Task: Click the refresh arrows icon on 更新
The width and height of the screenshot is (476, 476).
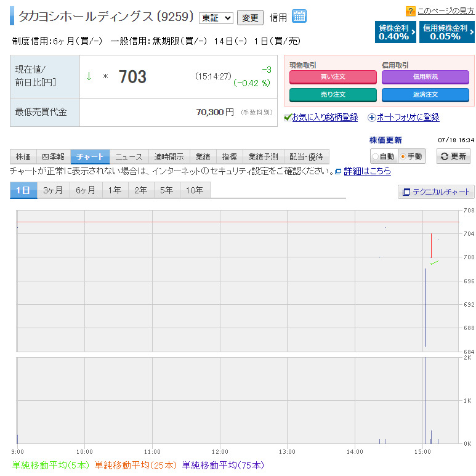Action: click(x=445, y=156)
